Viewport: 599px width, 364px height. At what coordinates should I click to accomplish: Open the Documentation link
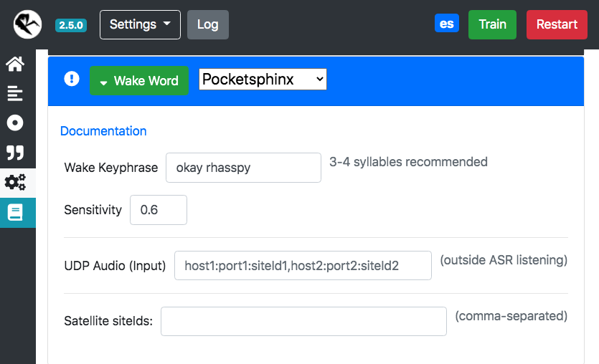click(x=103, y=131)
